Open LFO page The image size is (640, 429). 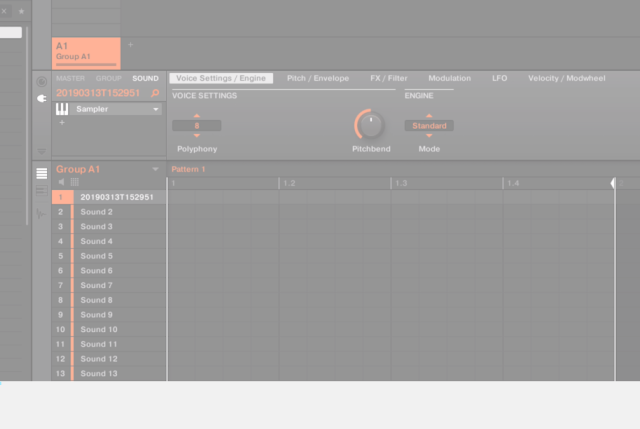pos(500,78)
